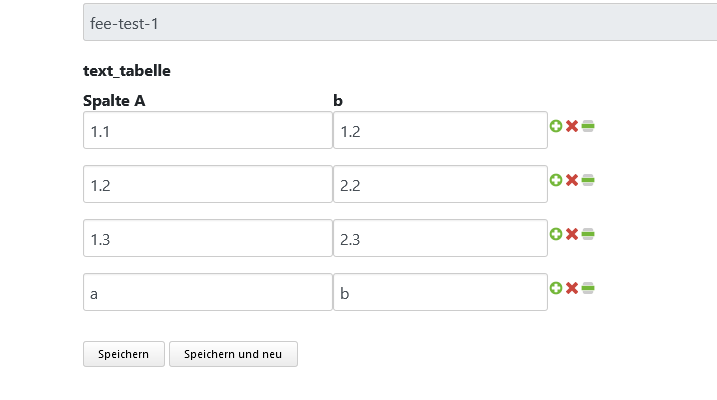Delete row 1.1 with red X
This screenshot has height=400, width=717.
572,126
